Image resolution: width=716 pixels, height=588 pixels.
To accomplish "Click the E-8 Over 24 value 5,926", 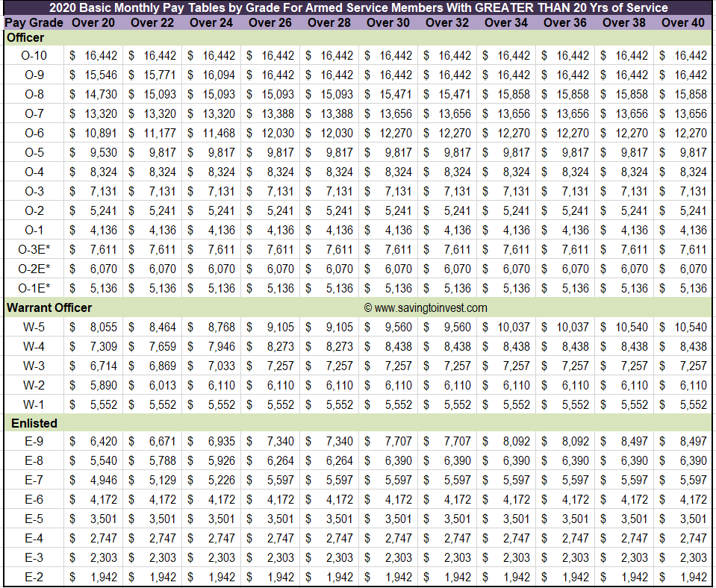I will [x=222, y=460].
